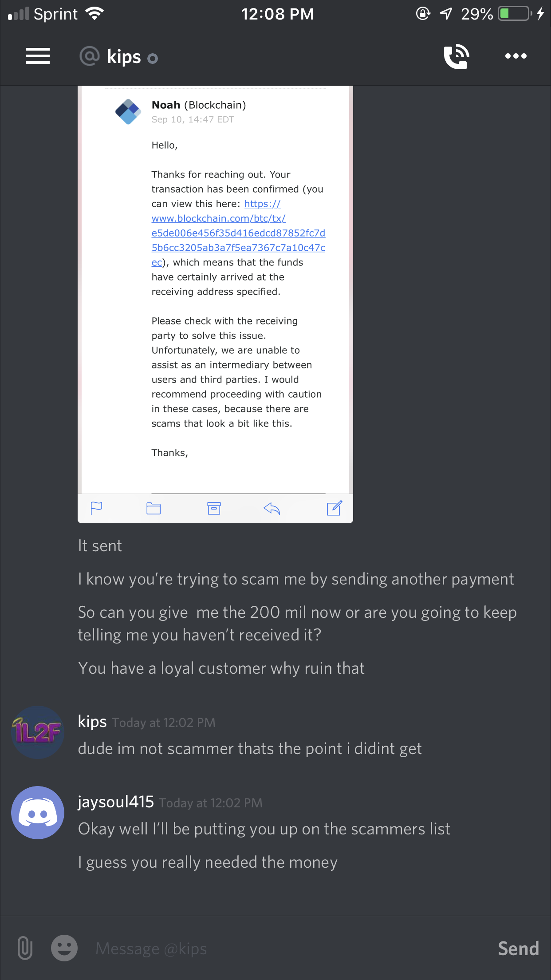This screenshot has height=980, width=551.
Task: Tap jaysoul415's Discord avatar
Action: (38, 813)
